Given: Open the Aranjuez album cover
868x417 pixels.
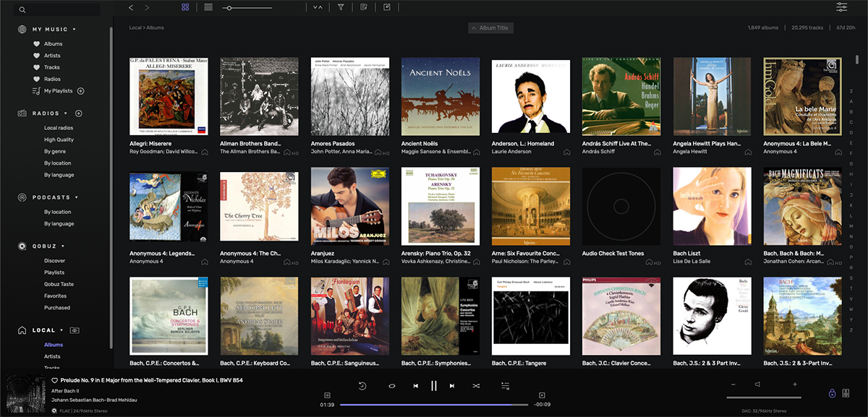Looking at the screenshot, I should click(350, 207).
